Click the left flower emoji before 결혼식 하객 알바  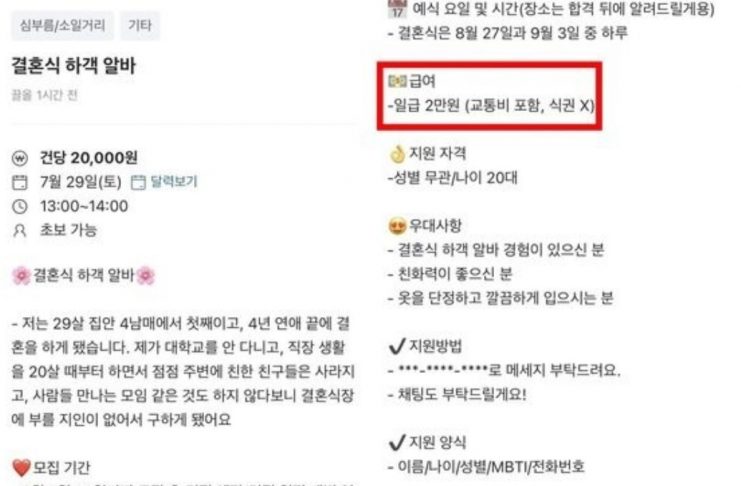[x=21, y=276]
